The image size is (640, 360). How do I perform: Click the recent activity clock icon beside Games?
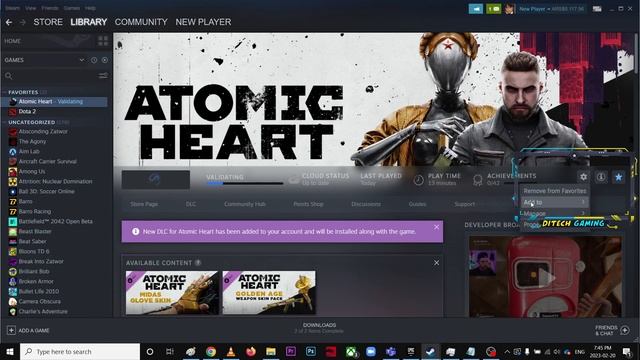coord(94,60)
